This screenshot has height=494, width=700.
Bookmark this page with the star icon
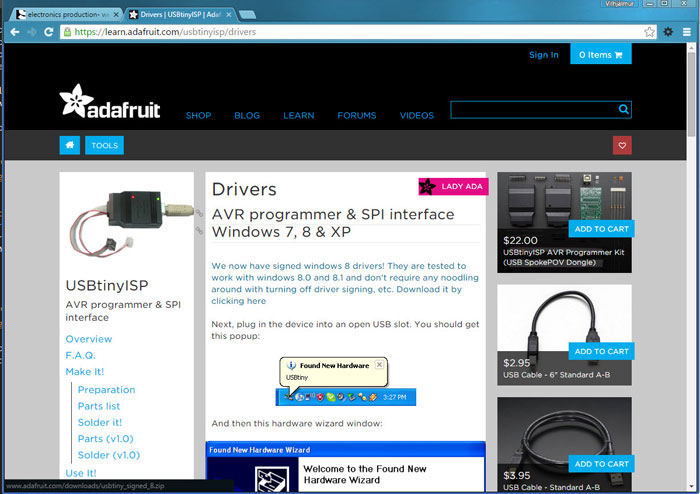click(649, 32)
